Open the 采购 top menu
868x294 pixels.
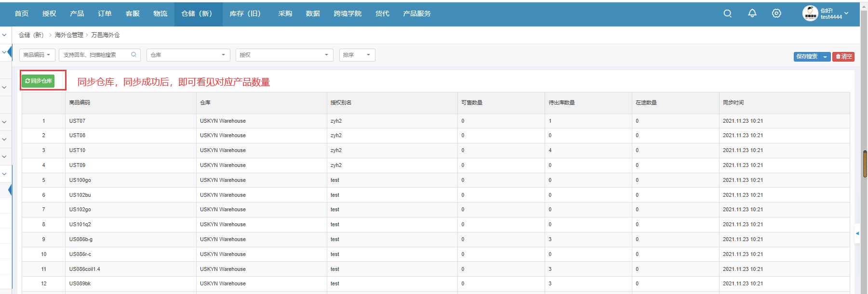coord(285,13)
